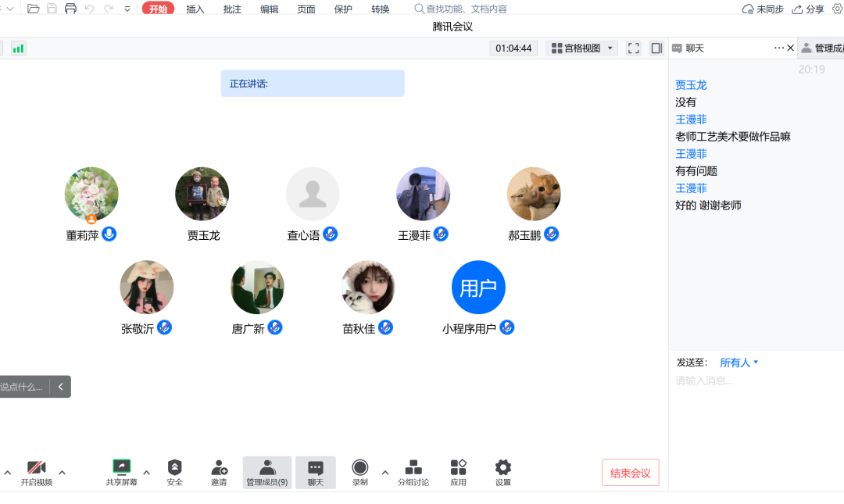Open the 插入 menu tab
Image resolution: width=844 pixels, height=504 pixels.
coord(195,9)
